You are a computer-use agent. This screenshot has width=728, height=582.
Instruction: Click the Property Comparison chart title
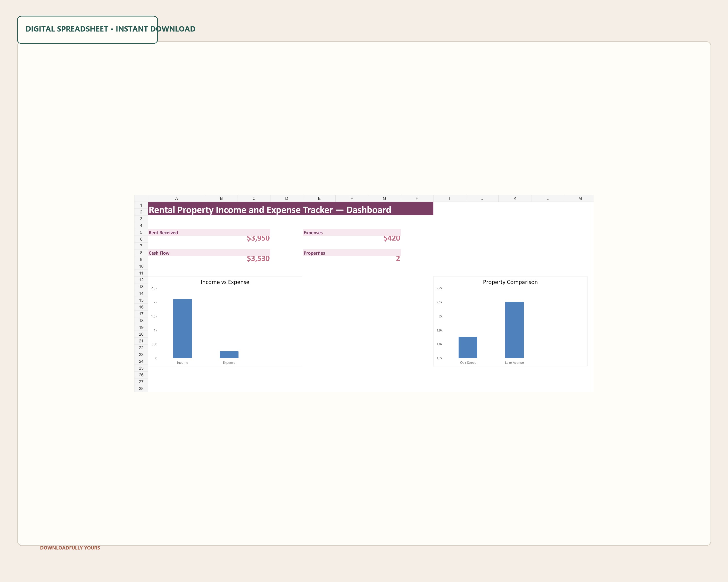(510, 282)
